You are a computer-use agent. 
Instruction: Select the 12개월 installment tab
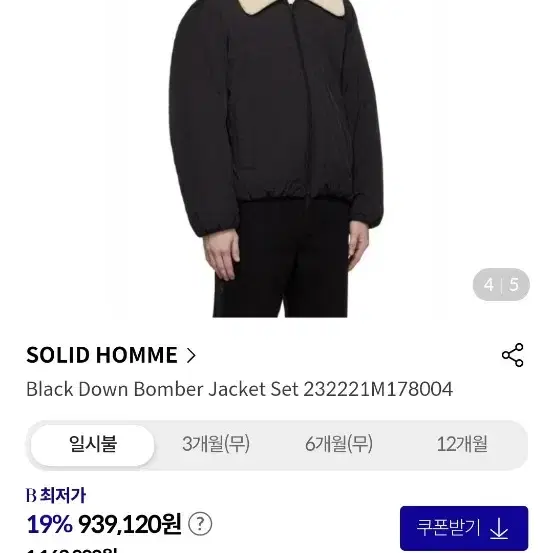click(x=462, y=444)
